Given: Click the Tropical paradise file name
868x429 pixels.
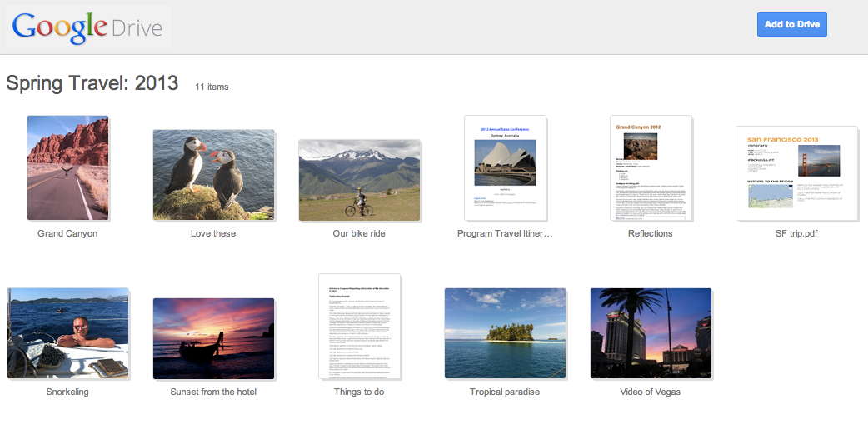Looking at the screenshot, I should tap(505, 392).
